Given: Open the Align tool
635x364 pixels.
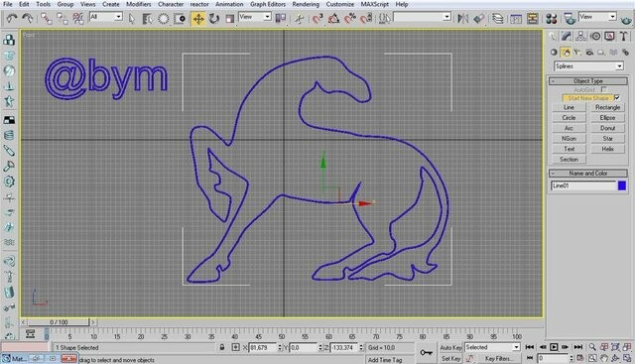Looking at the screenshot, I should point(478,18).
